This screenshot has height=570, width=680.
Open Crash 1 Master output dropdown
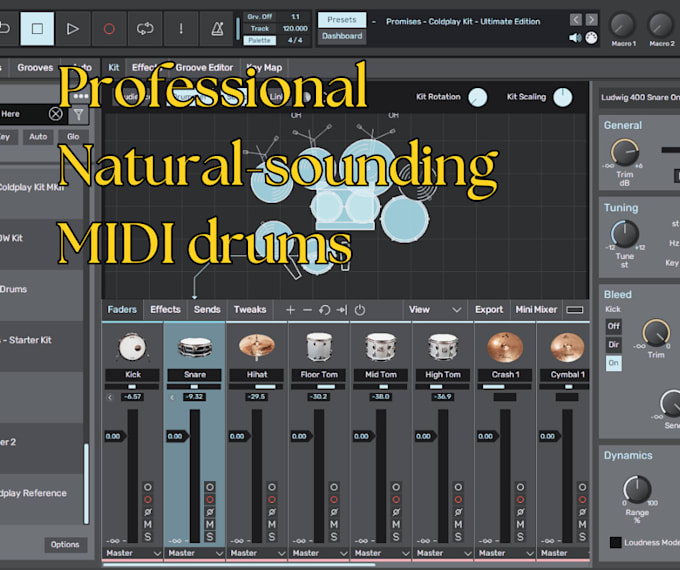tap(505, 553)
